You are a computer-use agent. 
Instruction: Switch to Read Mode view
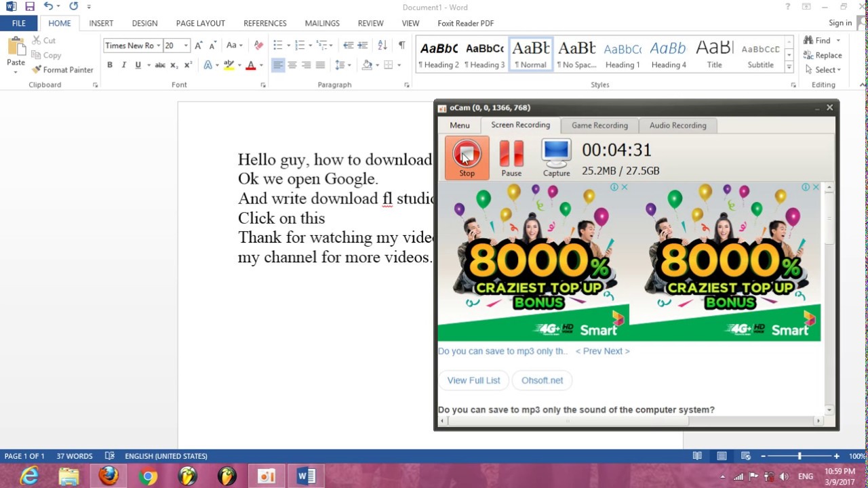tap(698, 456)
